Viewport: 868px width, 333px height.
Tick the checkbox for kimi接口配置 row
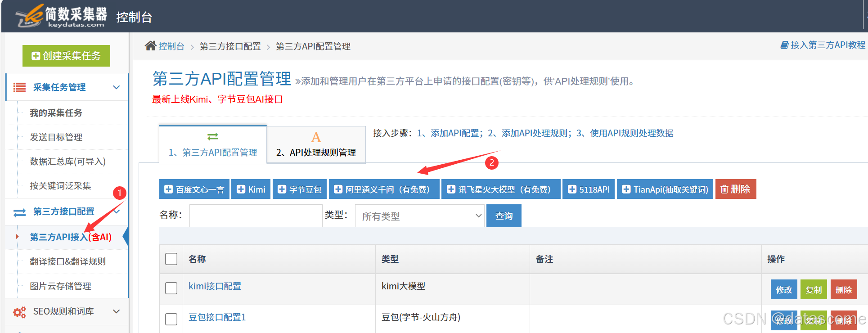coord(171,288)
